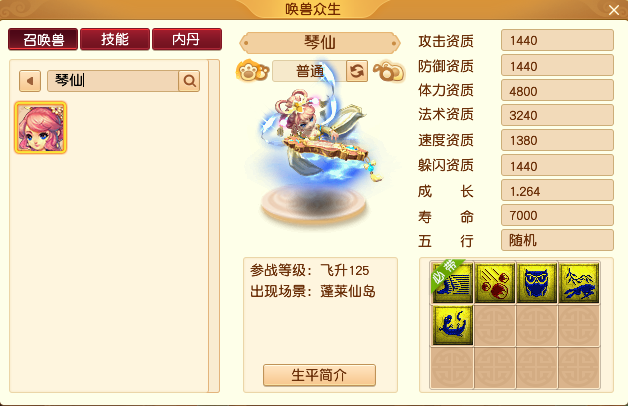Click the empty skill slot next to dragon
The height and width of the screenshot is (406, 628).
coord(495,325)
